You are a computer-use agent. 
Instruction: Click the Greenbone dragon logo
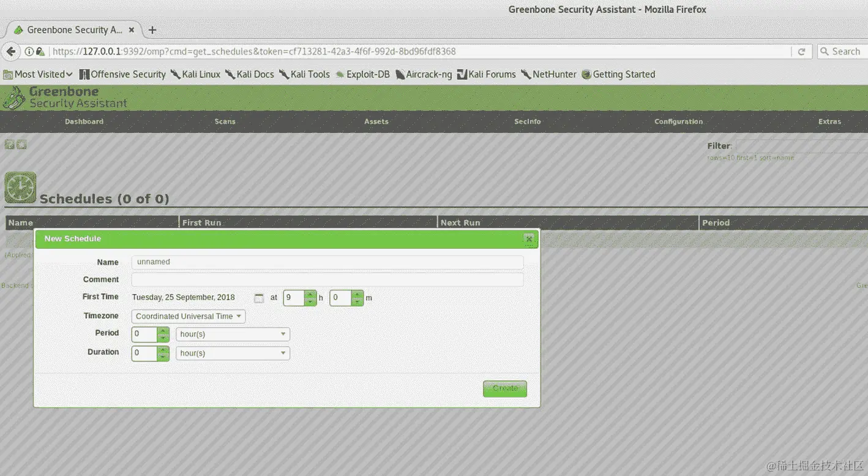pos(14,98)
